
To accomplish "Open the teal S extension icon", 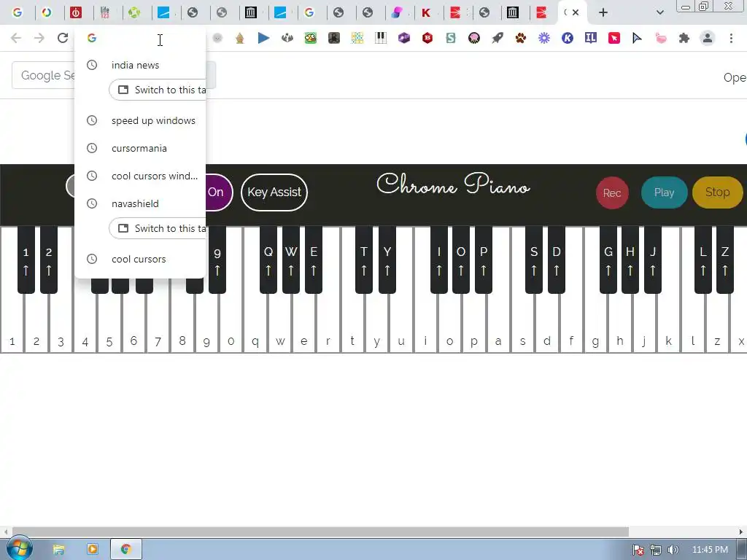I will (x=451, y=38).
